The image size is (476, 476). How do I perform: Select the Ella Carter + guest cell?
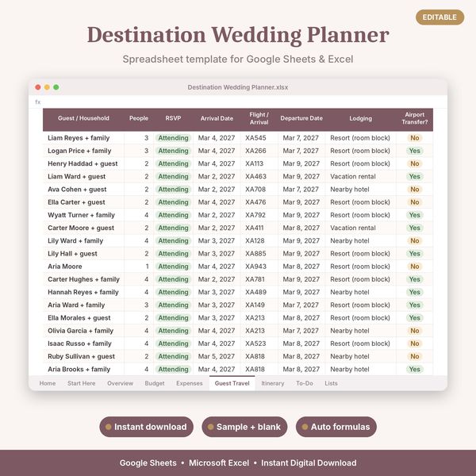click(x=83, y=202)
